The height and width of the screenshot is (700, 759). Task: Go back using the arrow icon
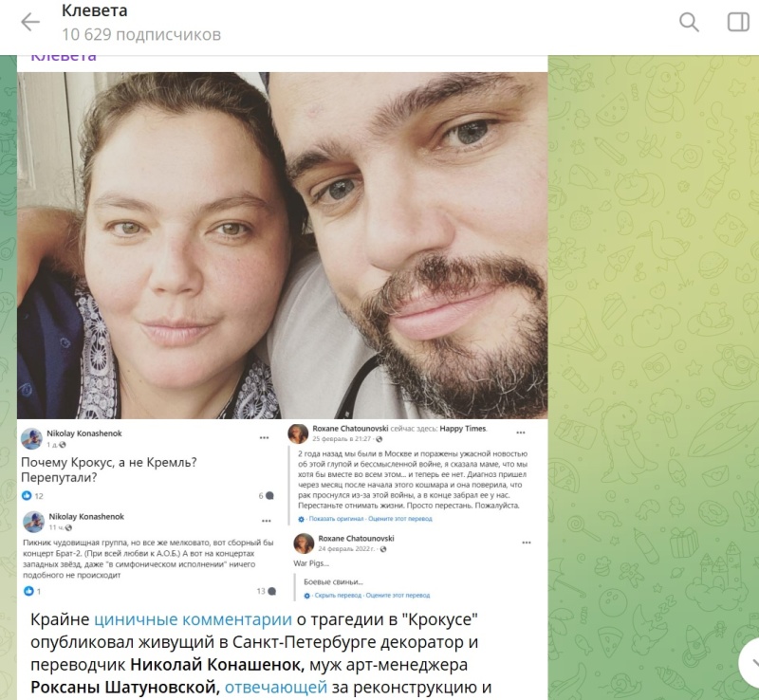tap(30, 22)
